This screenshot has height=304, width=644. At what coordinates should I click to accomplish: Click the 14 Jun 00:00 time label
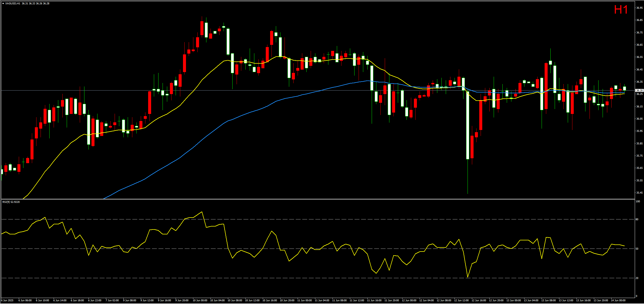point(618,300)
